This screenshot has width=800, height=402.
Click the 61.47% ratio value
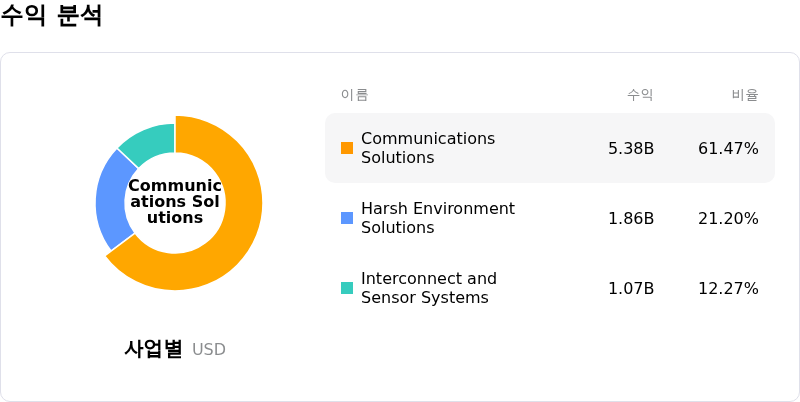point(729,148)
